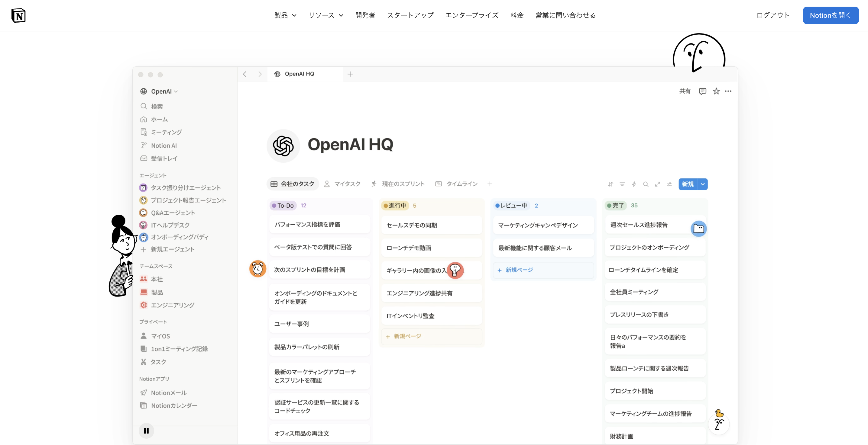The height and width of the screenshot is (445, 868).
Task: Open the パフォーマンス指標を評価 card
Action: click(320, 225)
